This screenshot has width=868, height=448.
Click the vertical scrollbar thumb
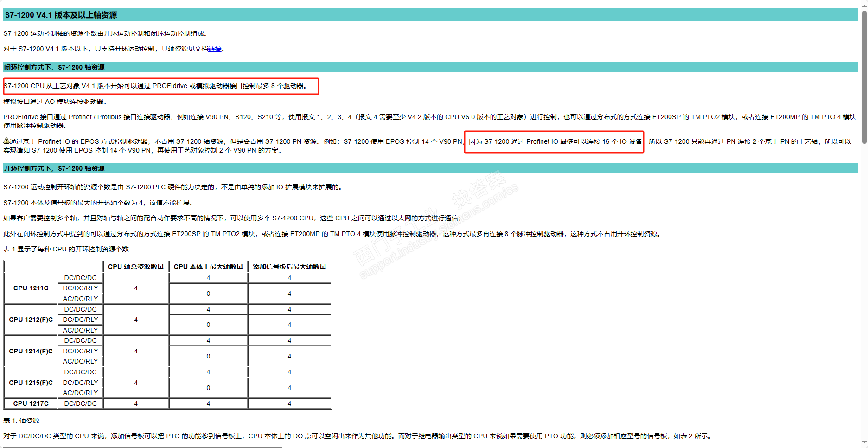tap(864, 77)
